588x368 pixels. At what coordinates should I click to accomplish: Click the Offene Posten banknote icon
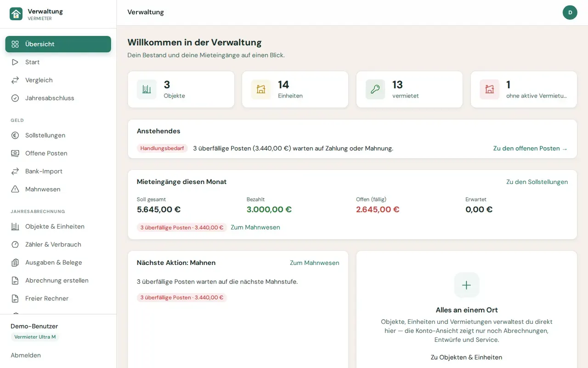(15, 153)
